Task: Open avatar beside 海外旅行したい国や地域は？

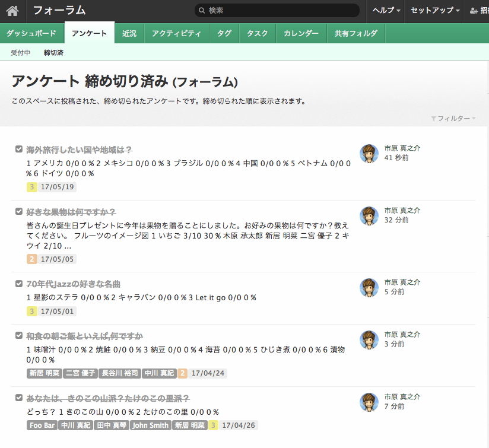Action: point(369,153)
